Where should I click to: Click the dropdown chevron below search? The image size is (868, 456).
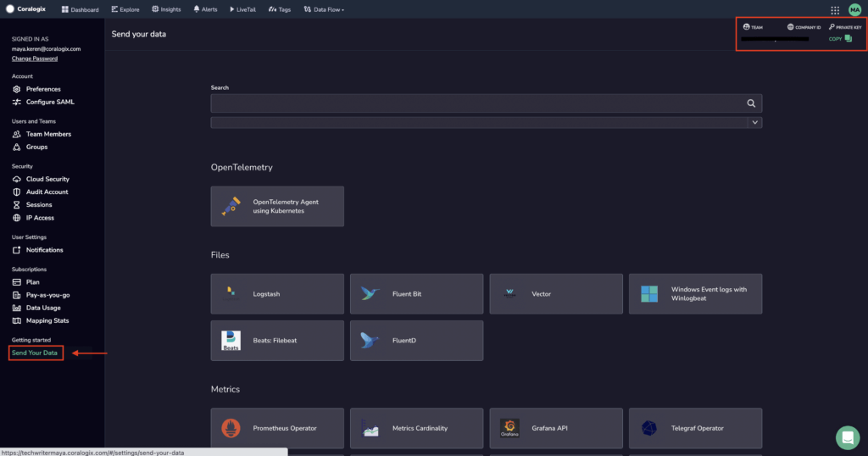(754, 122)
